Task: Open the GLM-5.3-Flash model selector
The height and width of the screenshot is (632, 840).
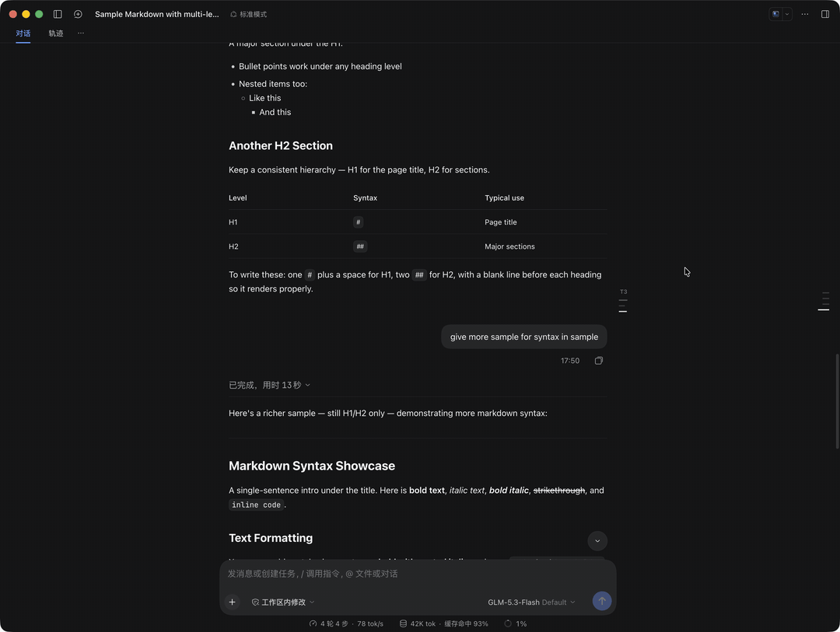Action: coord(531,602)
